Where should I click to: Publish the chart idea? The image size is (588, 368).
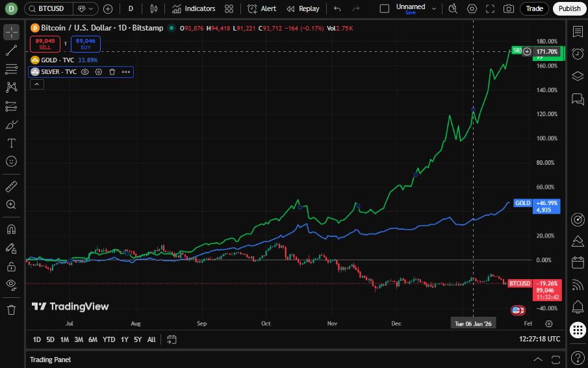click(x=569, y=8)
